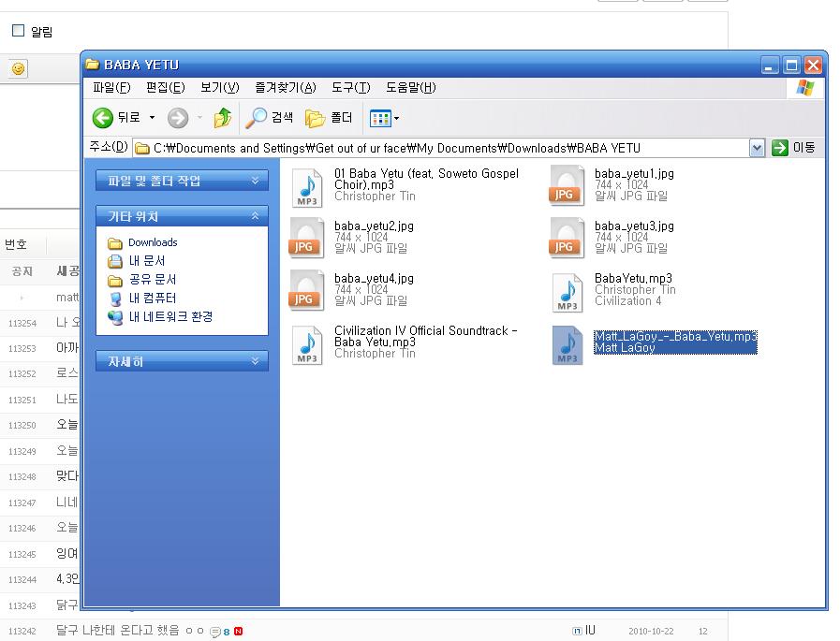Open the 보기(V) menu
Screen dimensions: 840x641
point(220,87)
